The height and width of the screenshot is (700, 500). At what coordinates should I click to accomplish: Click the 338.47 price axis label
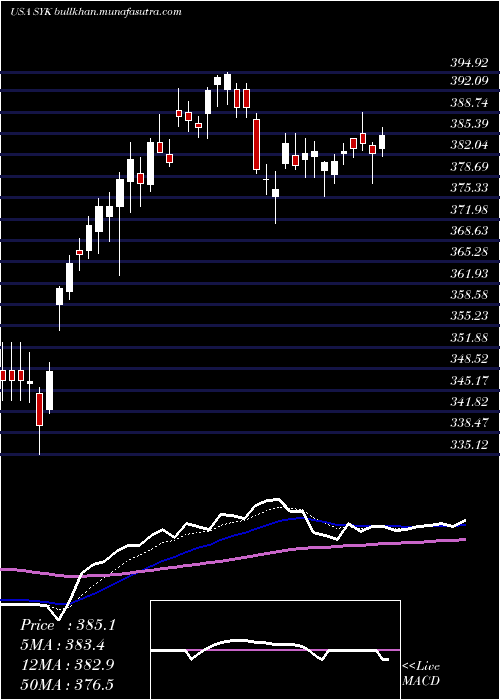click(468, 423)
